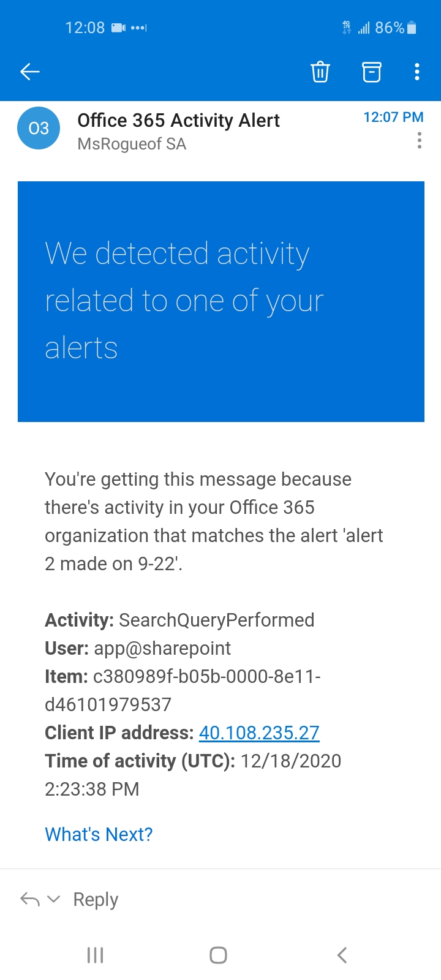This screenshot has height=980, width=441.
Task: Tap the back arrow in the header
Action: [30, 72]
